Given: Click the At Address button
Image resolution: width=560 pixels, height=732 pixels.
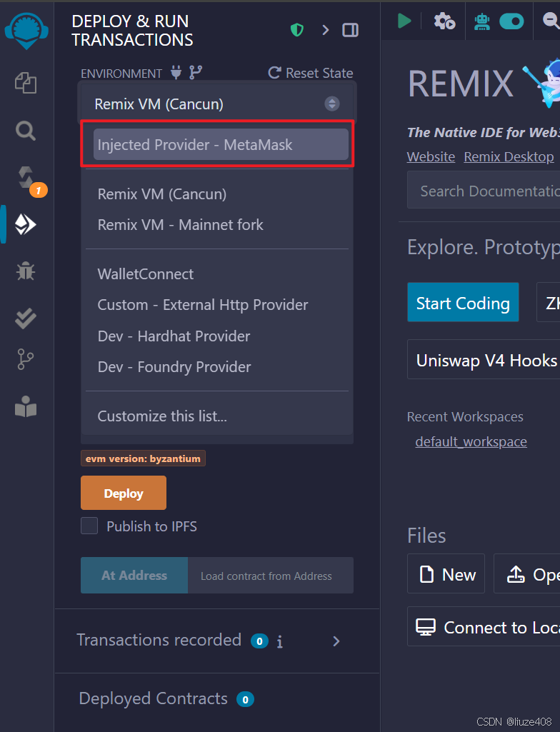Looking at the screenshot, I should (x=134, y=575).
